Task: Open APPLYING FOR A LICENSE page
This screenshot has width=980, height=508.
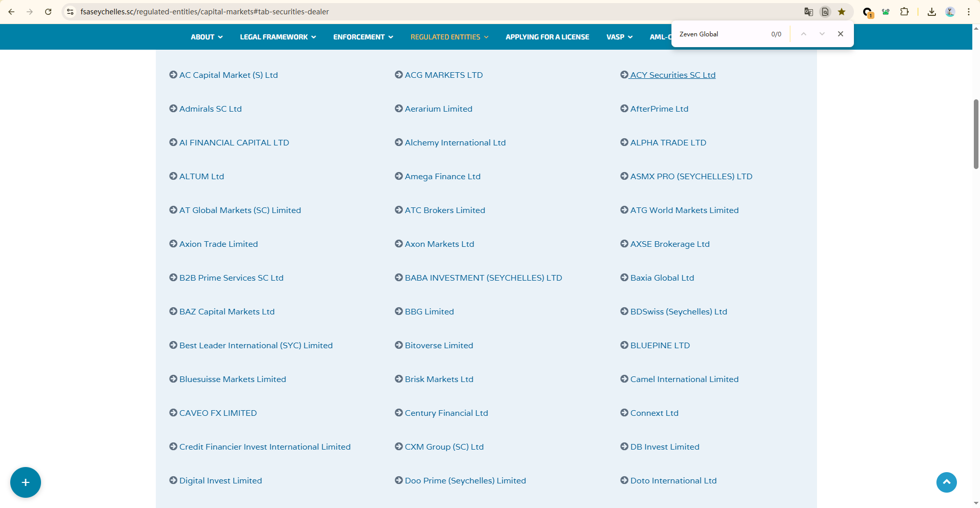Action: [x=547, y=37]
